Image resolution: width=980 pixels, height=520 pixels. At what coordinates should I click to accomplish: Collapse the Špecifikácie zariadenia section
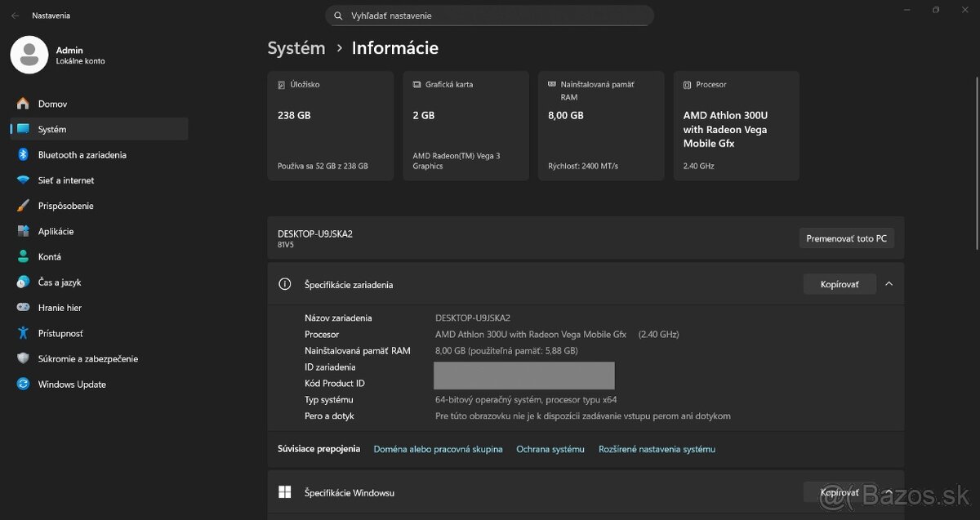point(889,284)
